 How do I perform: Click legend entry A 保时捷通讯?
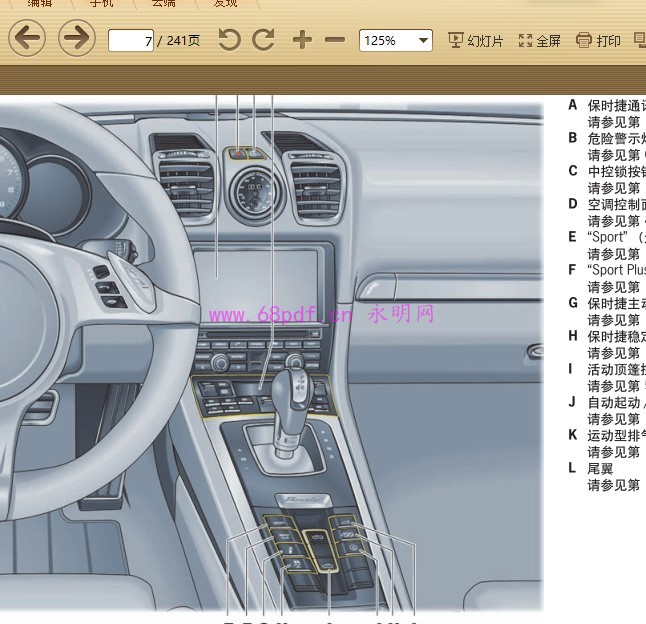(x=607, y=105)
